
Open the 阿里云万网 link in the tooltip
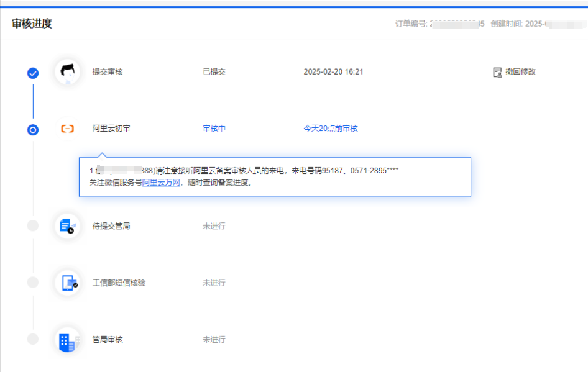click(160, 183)
